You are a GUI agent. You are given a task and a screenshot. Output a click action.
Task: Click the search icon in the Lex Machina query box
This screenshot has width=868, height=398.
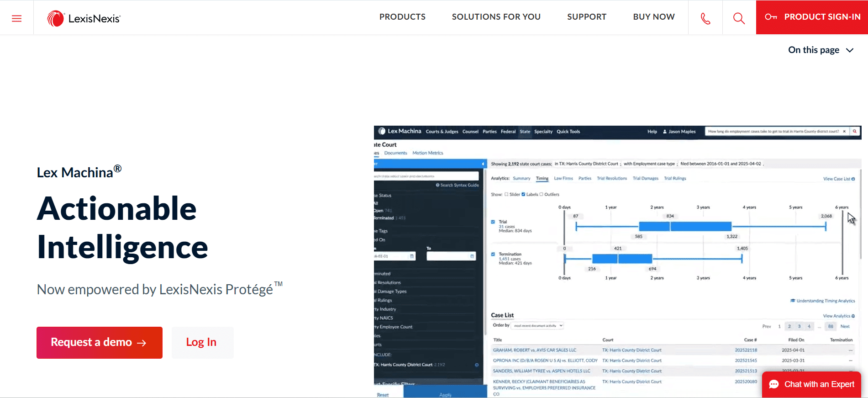tap(854, 131)
